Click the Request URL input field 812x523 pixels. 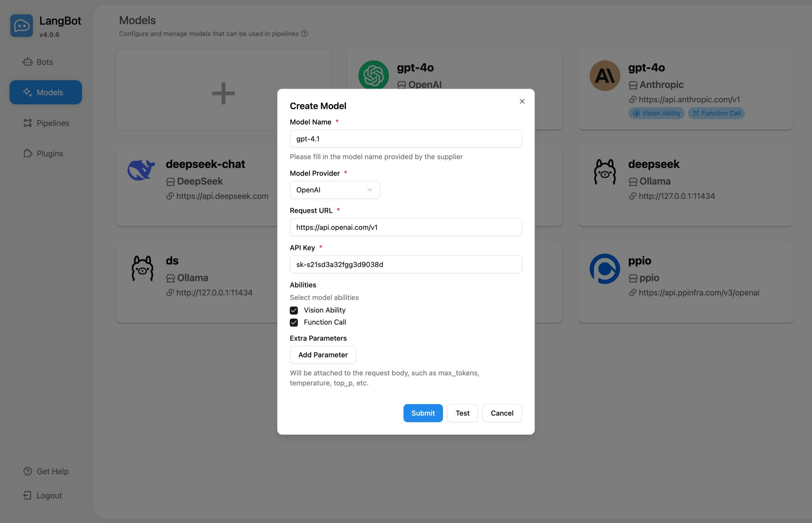pos(405,227)
